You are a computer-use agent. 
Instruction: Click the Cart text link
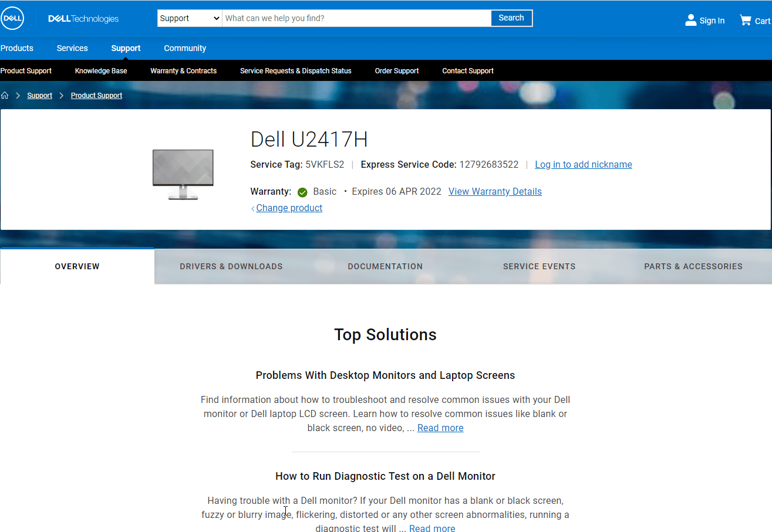(763, 21)
